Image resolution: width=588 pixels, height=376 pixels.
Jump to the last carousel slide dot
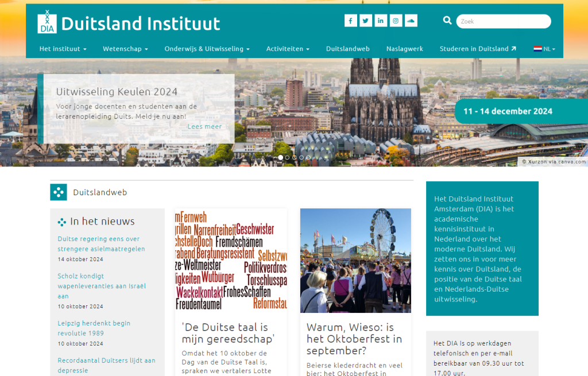308,157
